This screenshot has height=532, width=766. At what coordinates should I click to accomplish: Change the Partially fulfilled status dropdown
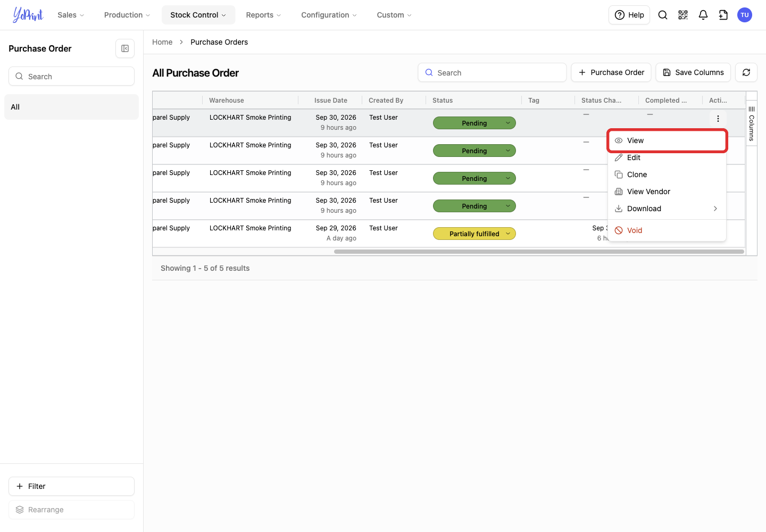point(474,234)
